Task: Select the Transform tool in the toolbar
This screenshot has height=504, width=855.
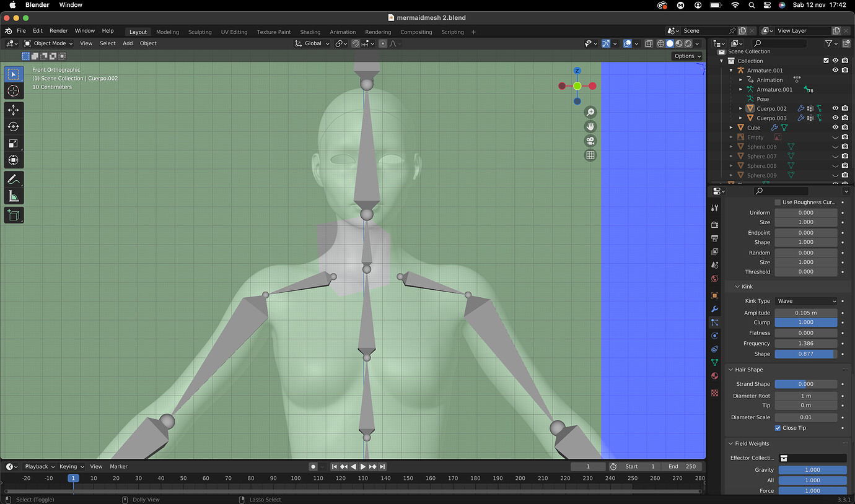Action: tap(14, 160)
